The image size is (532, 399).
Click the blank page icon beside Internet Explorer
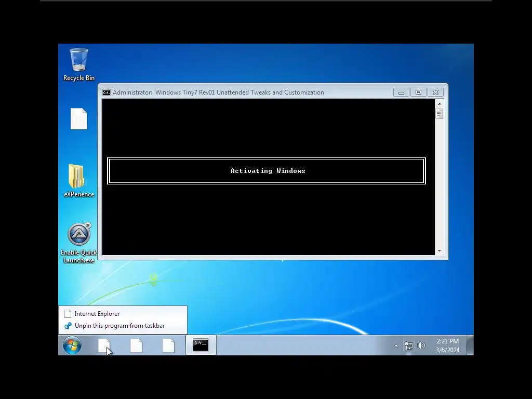(68, 314)
